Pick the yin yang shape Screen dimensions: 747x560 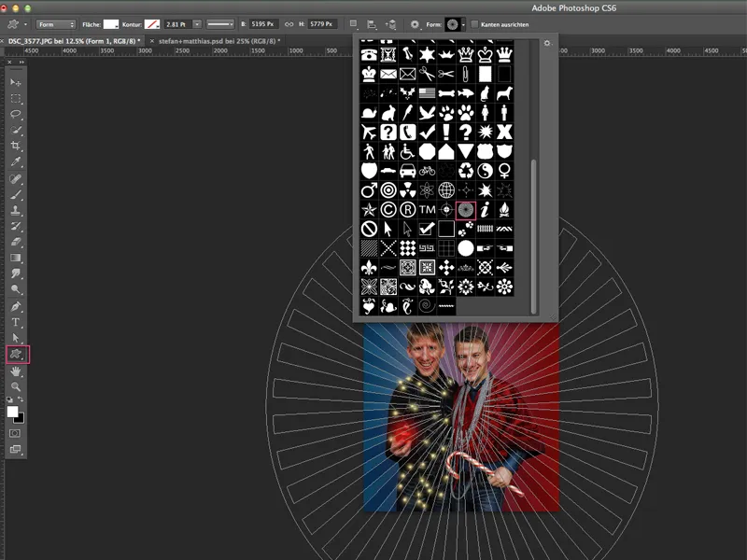485,171
